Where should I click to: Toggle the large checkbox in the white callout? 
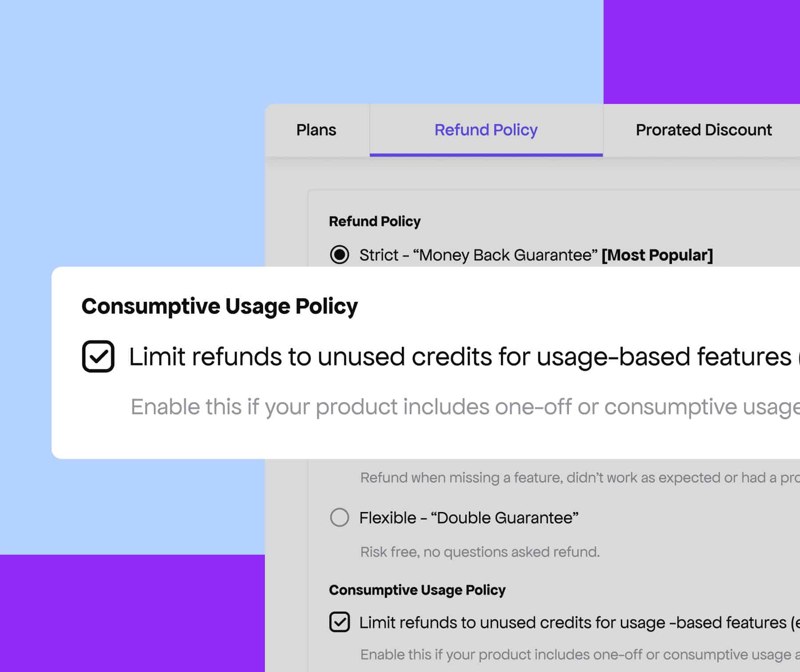(98, 356)
